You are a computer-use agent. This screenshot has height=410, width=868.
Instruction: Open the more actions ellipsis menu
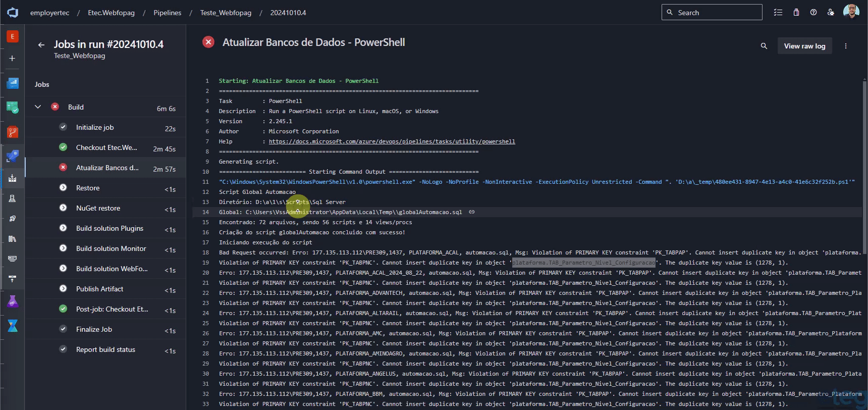pyautogui.click(x=846, y=46)
